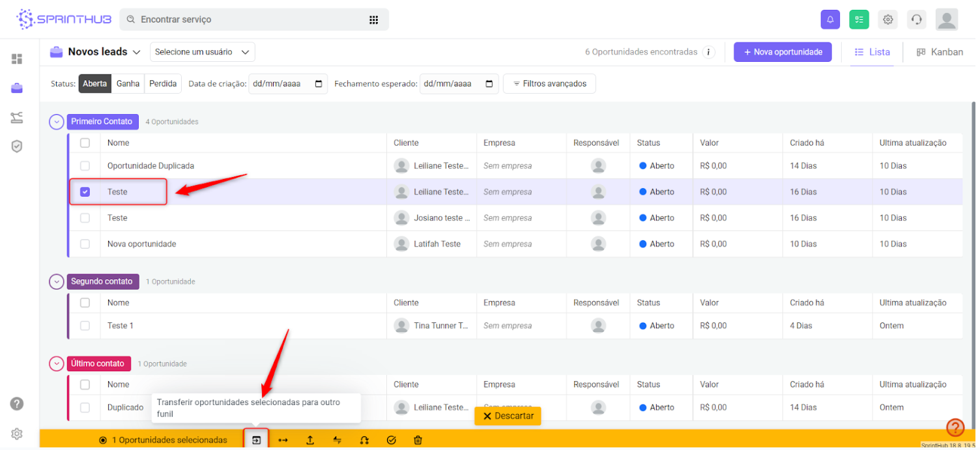Viewport: 980px width, 450px height.
Task: Click the Encontrar serviço search field
Action: point(248,20)
